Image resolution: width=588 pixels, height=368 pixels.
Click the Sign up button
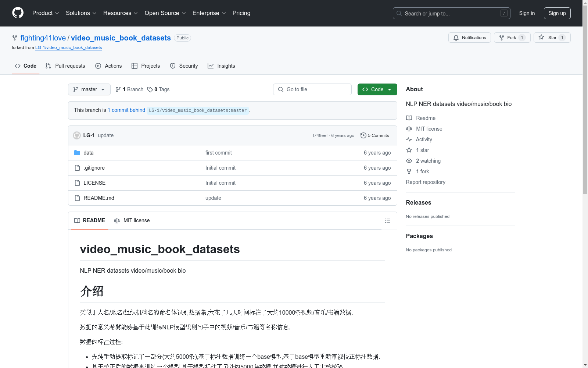(x=557, y=13)
